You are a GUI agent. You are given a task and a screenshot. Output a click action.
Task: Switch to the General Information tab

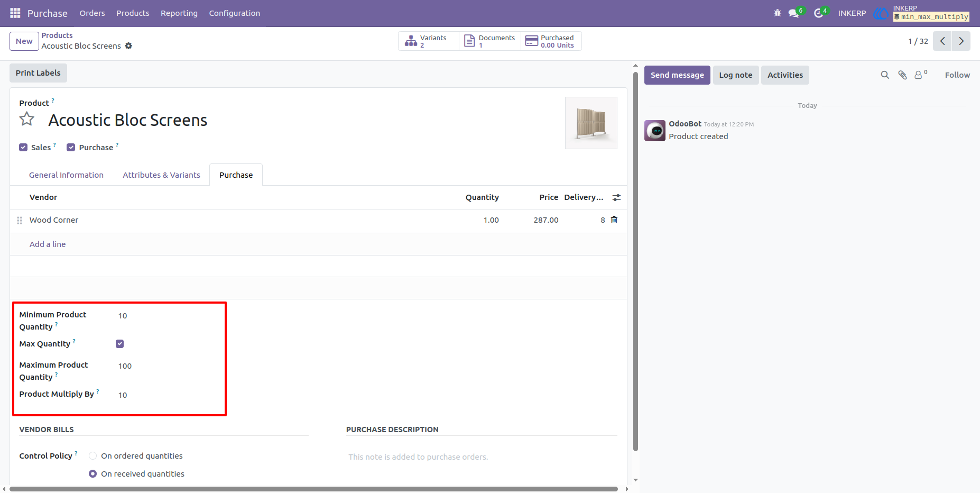[66, 175]
